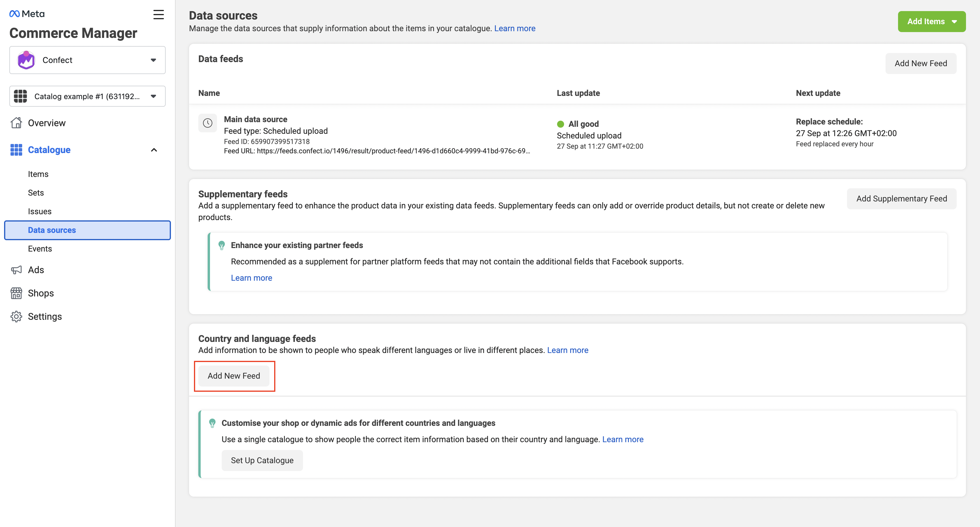The height and width of the screenshot is (527, 980).
Task: Go to Overview in the sidebar
Action: 46,123
